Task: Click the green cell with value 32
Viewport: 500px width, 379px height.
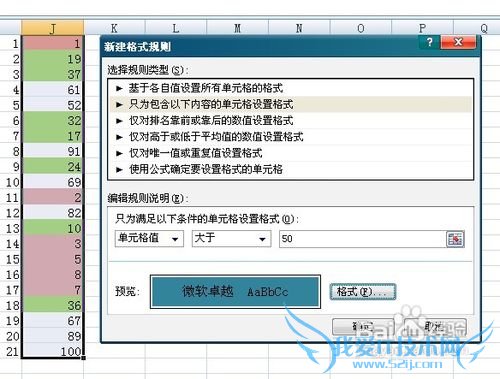Action: [53, 120]
